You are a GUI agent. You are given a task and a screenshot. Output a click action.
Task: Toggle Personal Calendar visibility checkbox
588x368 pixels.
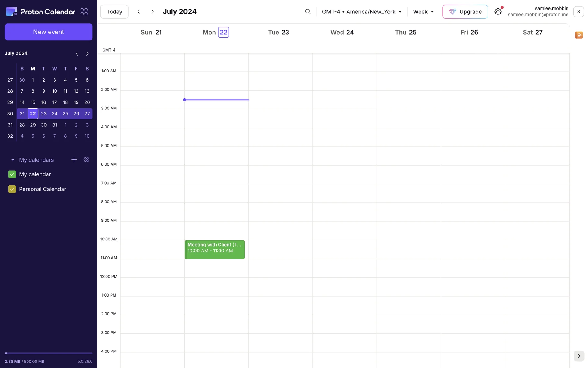(12, 189)
